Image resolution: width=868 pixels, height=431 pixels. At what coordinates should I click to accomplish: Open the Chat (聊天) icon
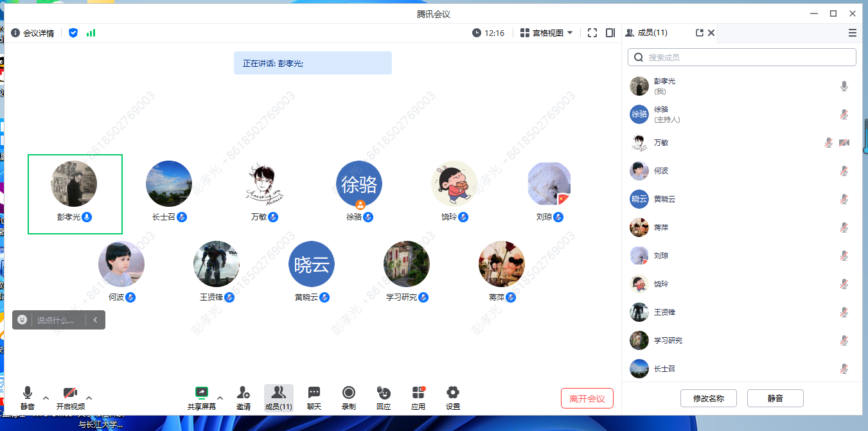(314, 393)
